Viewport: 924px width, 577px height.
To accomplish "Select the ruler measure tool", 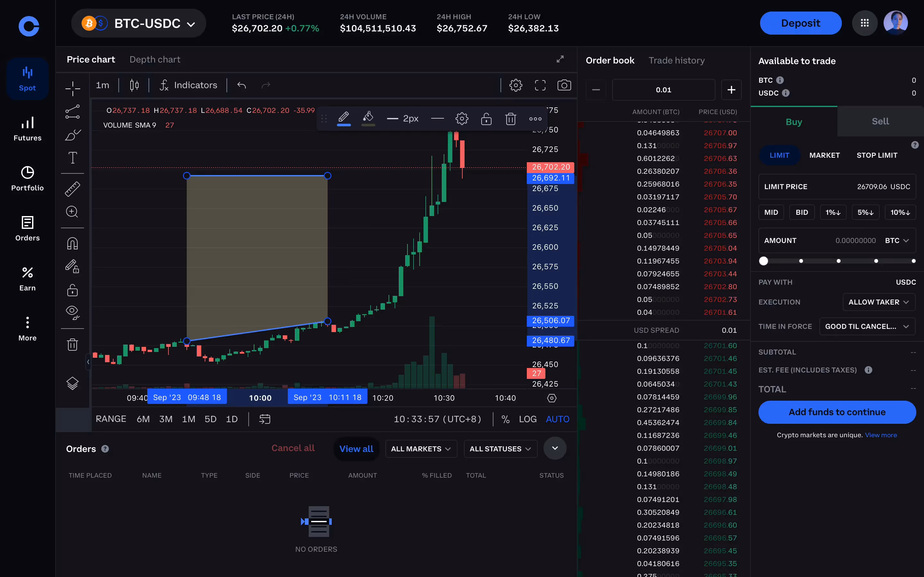I will (72, 189).
